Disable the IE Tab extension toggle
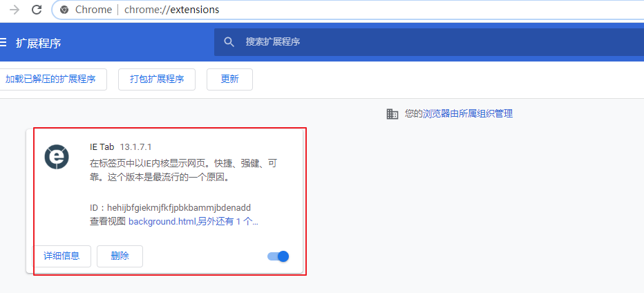The width and height of the screenshot is (644, 293). (x=278, y=256)
